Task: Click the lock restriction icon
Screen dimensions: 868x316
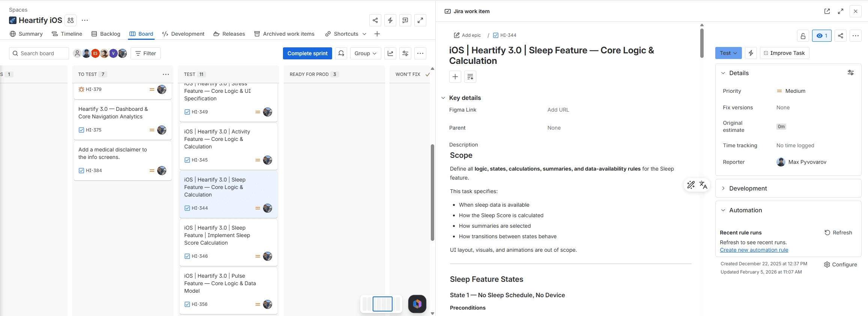Action: pos(803,36)
